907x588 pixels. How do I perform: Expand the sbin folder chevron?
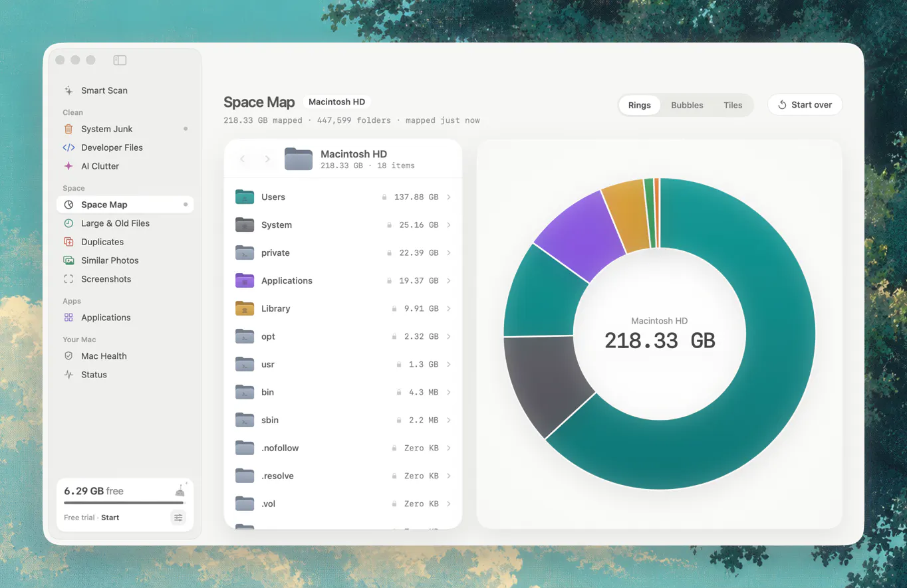click(449, 421)
